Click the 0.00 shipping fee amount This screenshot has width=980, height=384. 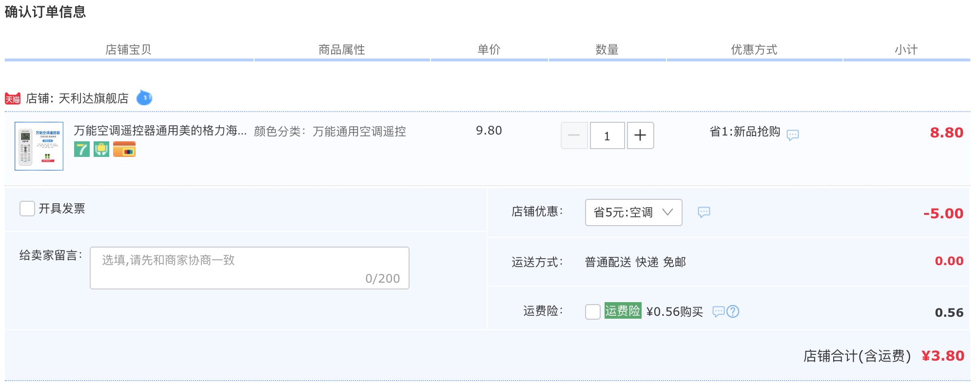(x=949, y=261)
